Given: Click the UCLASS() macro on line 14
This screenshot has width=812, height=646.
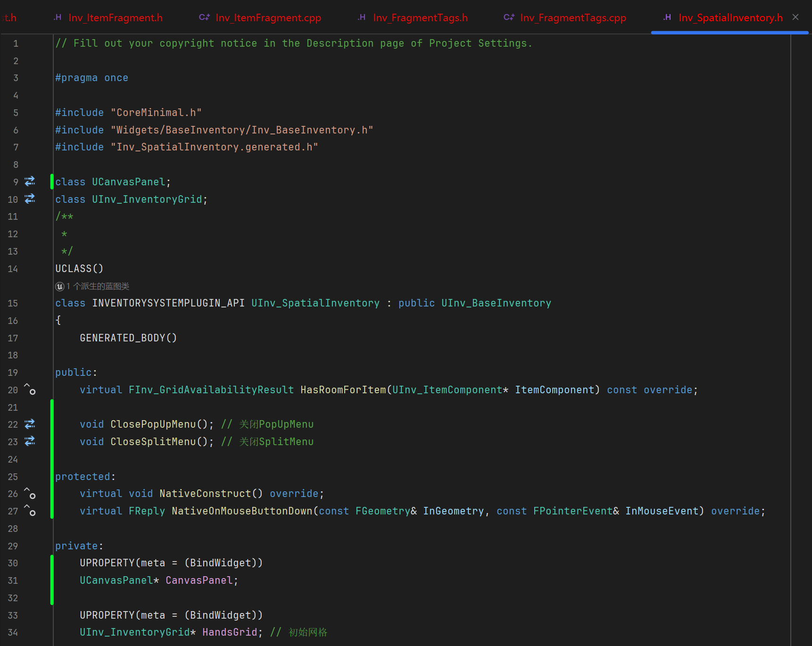Looking at the screenshot, I should point(79,269).
